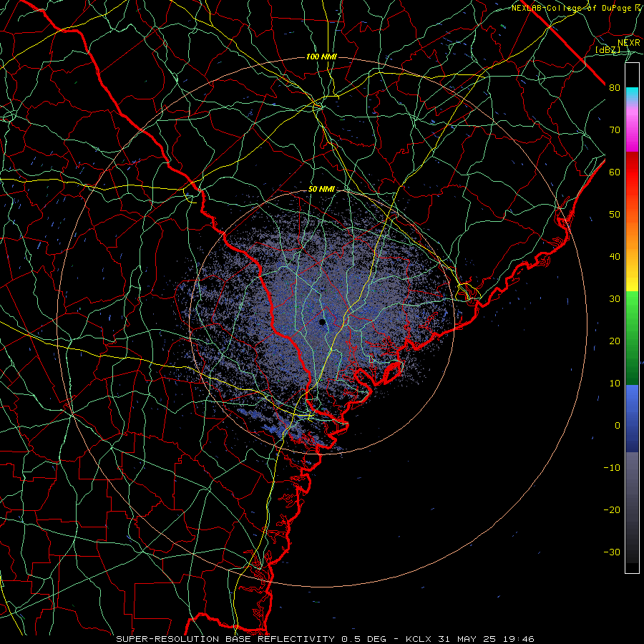644x644 pixels.
Task: Click the 20 value on the color scale
Action: (615, 341)
